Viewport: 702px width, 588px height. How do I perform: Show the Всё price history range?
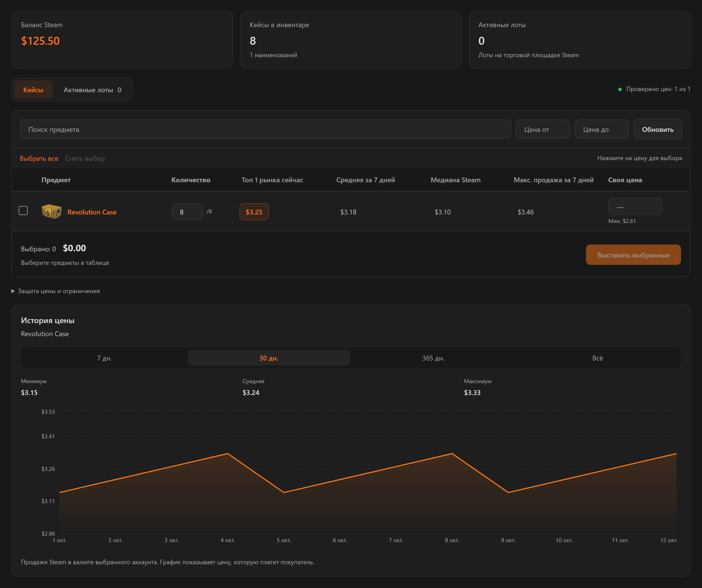click(597, 358)
